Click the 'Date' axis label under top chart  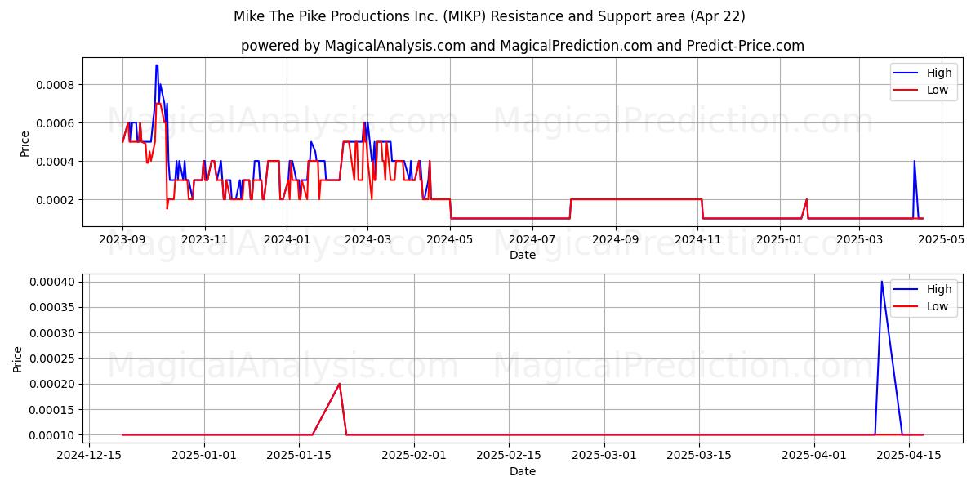(x=522, y=255)
